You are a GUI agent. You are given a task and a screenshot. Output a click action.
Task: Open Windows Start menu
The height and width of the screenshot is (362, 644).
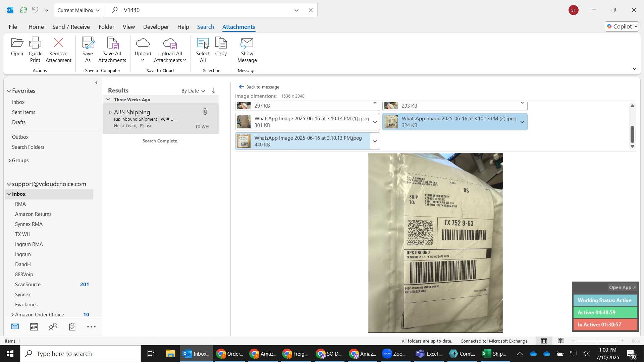pyautogui.click(x=10, y=354)
